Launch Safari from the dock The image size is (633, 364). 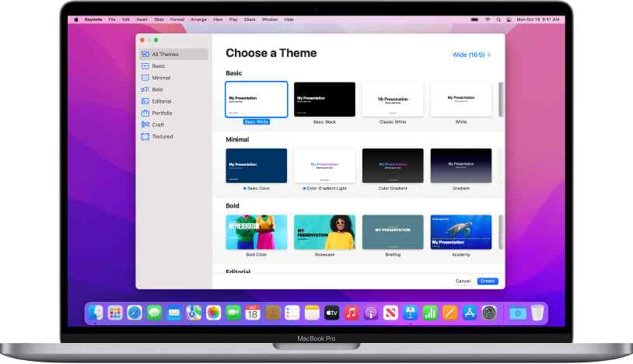tap(135, 313)
